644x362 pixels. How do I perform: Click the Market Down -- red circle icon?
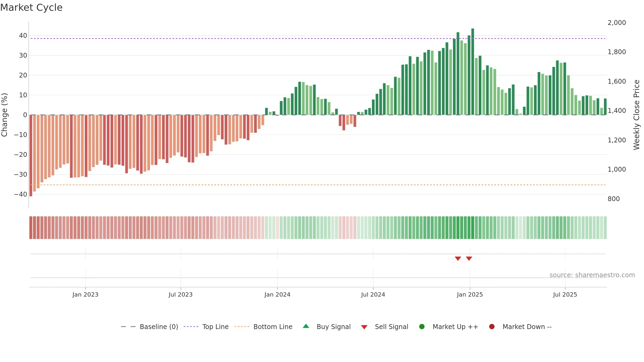click(x=492, y=327)
